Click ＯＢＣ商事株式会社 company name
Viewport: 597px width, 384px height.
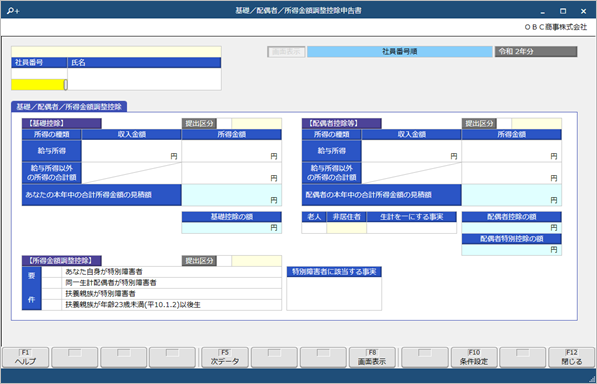[x=555, y=27]
